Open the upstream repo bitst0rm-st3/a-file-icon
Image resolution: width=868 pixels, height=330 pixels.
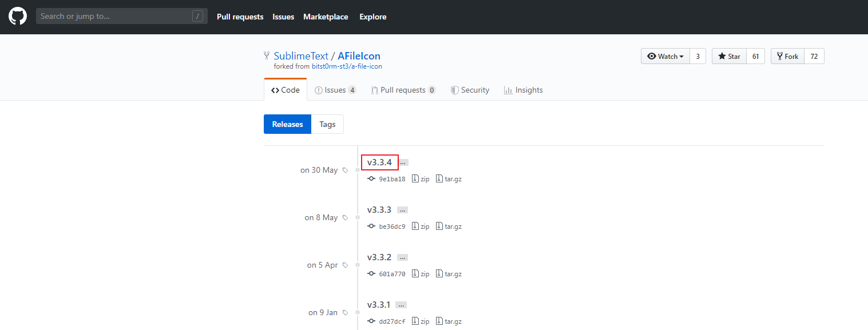[348, 66]
